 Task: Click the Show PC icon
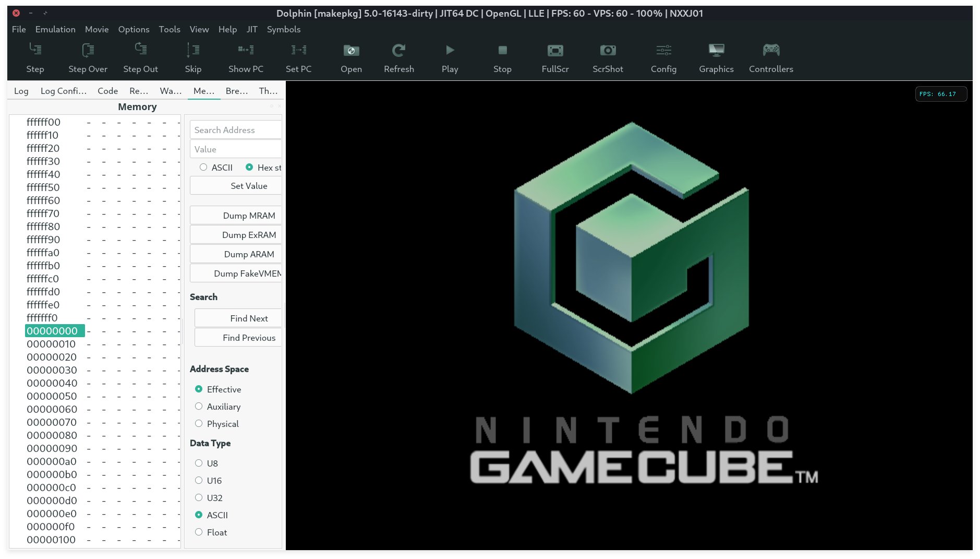click(x=245, y=50)
